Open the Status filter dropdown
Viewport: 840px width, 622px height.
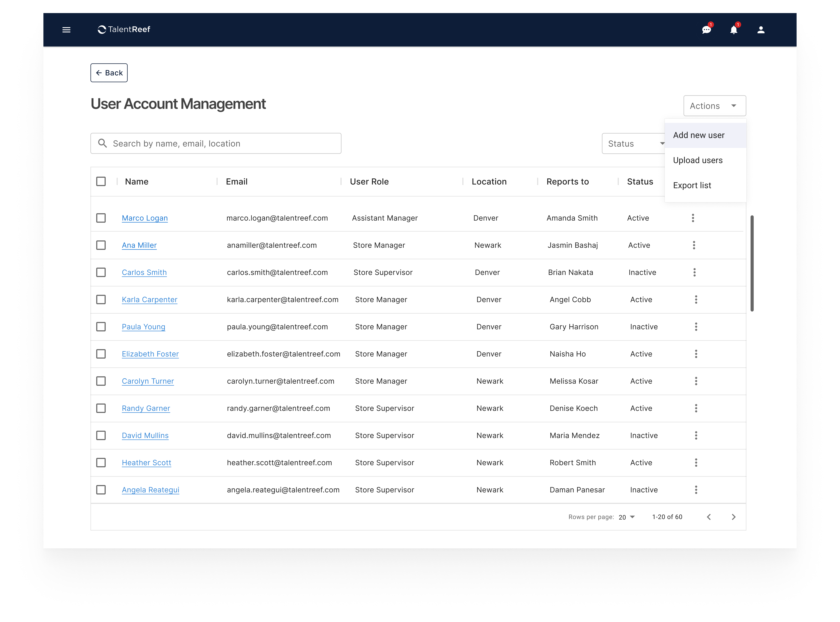pos(634,143)
